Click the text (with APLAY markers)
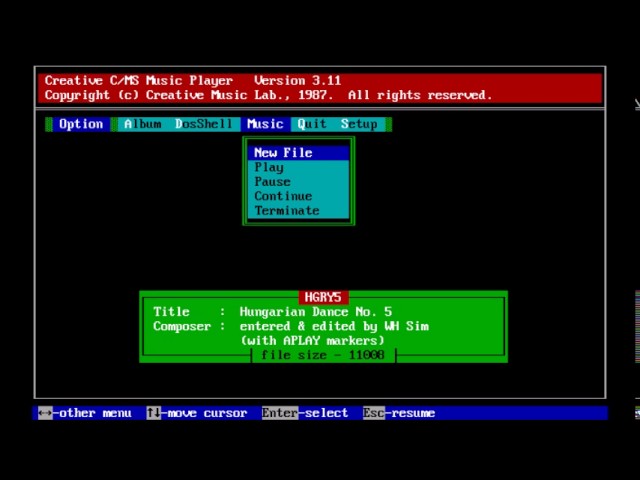 [312, 340]
